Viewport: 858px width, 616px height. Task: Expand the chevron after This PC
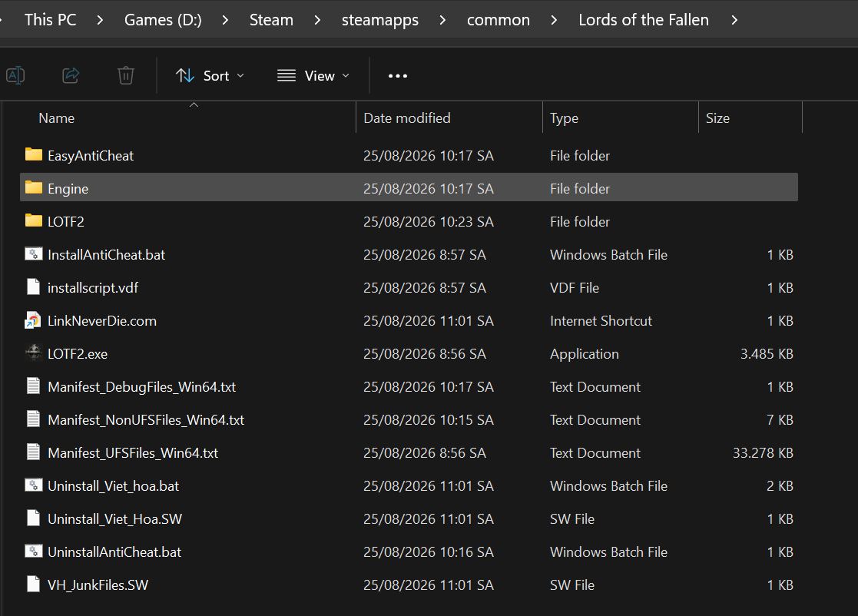pos(100,20)
